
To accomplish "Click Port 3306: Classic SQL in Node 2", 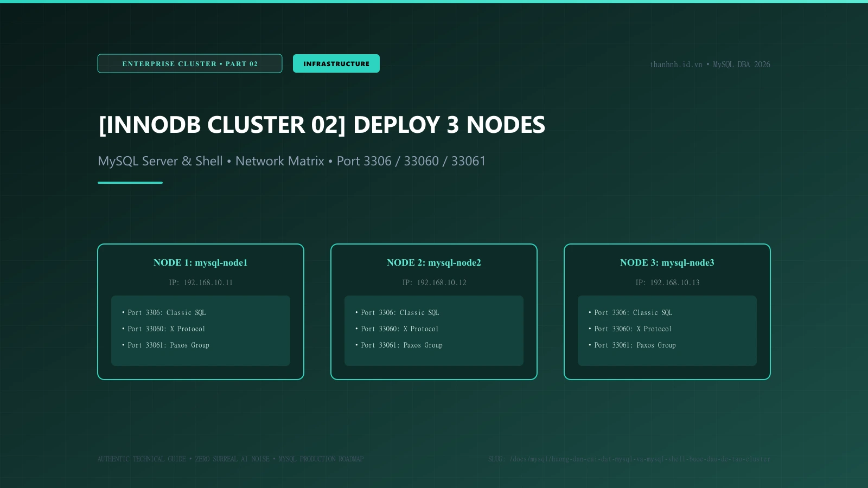I will (397, 313).
